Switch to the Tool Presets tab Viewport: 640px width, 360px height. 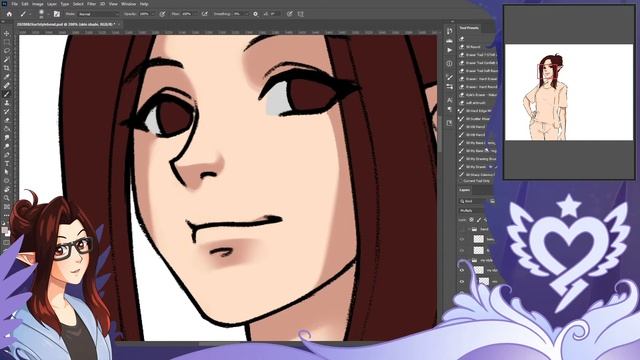[x=469, y=28]
